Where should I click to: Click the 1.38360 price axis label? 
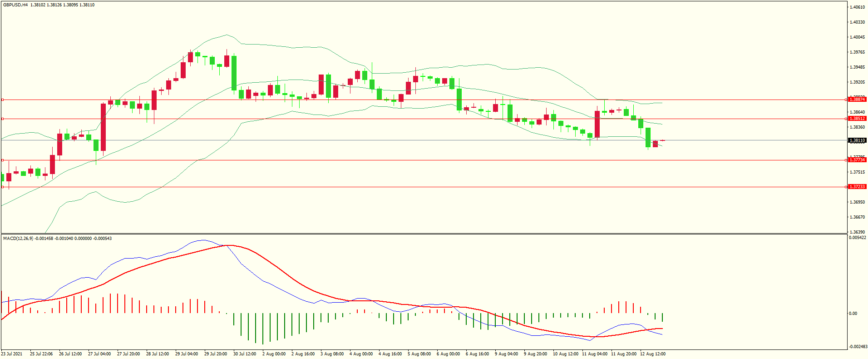pyautogui.click(x=857, y=127)
